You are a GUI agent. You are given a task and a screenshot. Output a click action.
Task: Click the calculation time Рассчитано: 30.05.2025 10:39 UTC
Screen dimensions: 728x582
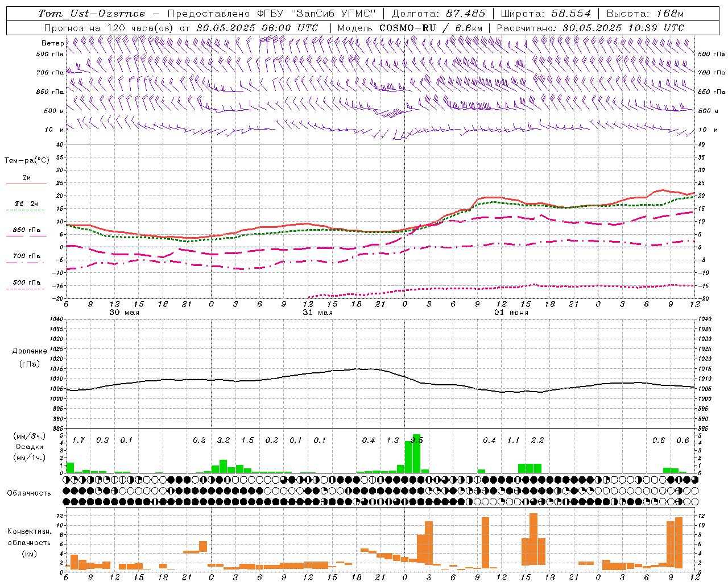tap(590, 28)
